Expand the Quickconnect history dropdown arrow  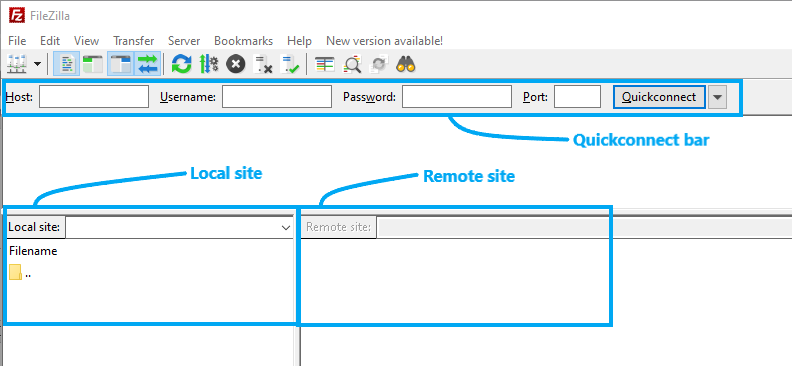click(x=717, y=96)
